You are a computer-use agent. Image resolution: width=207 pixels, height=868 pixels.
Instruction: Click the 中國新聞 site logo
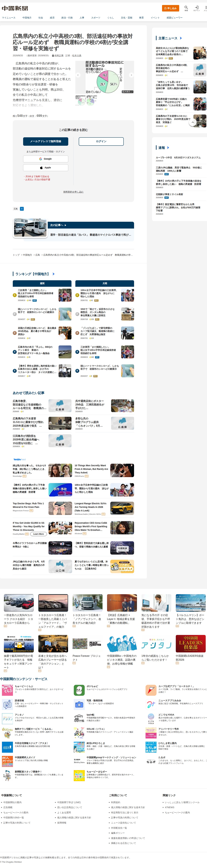point(15,8)
